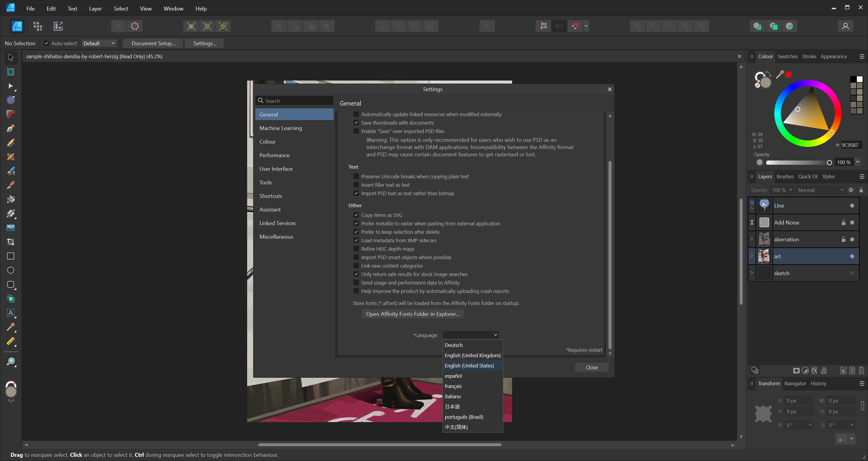The image size is (868, 461).
Task: Click the account profile icon
Action: point(845,26)
